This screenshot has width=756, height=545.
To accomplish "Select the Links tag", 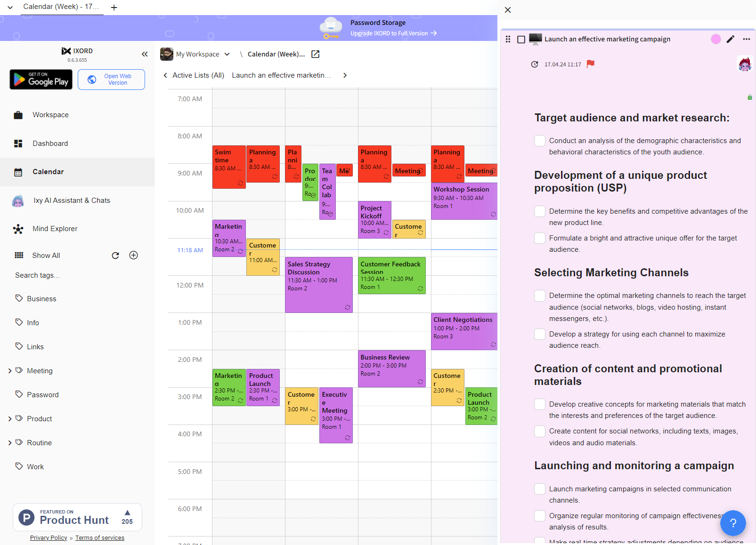I will tap(35, 347).
